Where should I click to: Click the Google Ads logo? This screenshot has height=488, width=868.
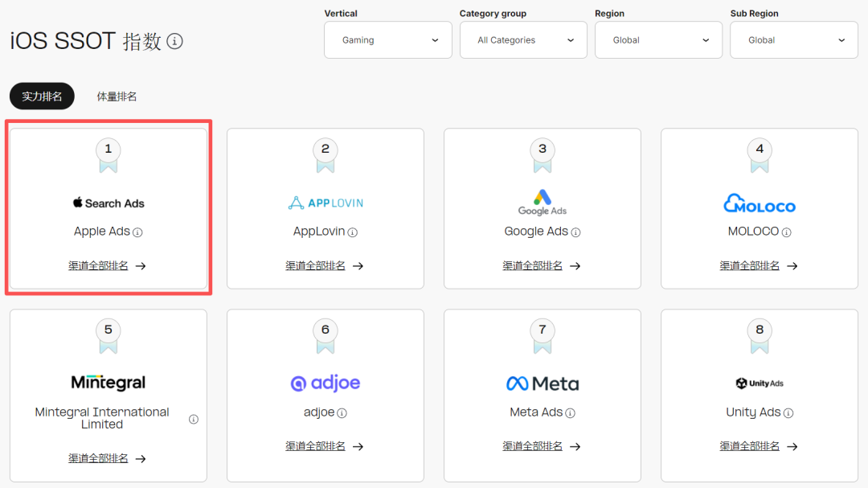click(542, 202)
